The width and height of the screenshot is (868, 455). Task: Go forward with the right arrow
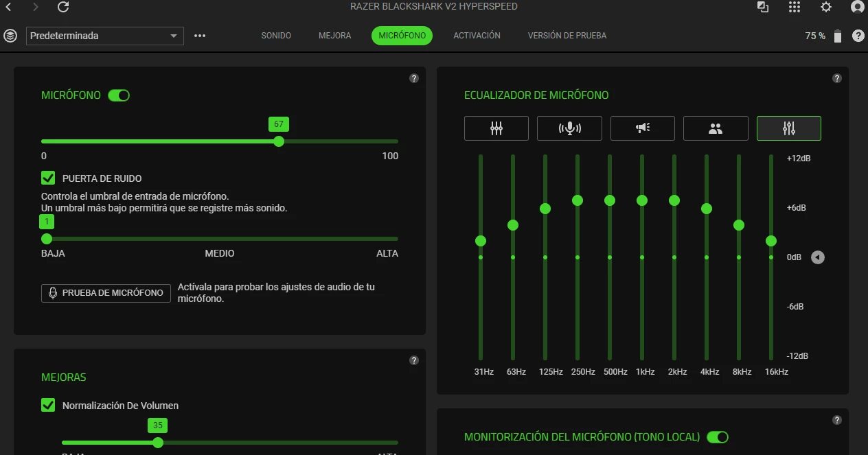pyautogui.click(x=36, y=7)
